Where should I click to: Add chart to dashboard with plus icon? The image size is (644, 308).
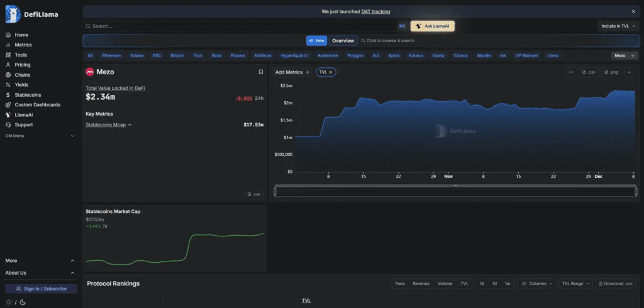(629, 72)
